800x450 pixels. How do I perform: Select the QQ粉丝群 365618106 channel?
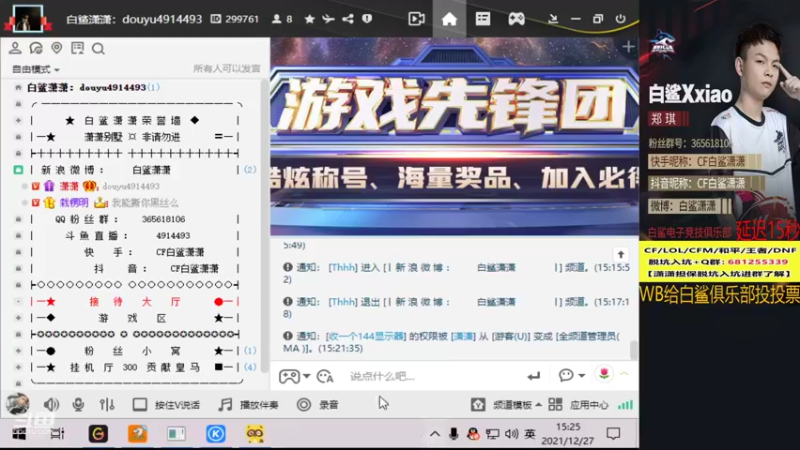pos(134,219)
